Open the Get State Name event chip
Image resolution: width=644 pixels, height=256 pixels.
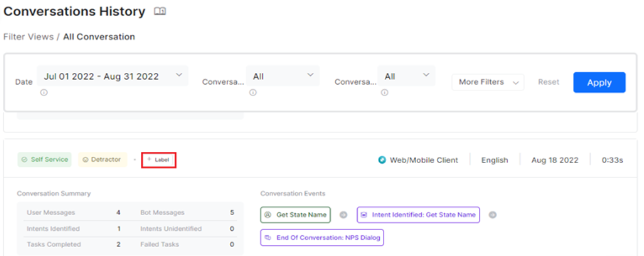coord(296,215)
